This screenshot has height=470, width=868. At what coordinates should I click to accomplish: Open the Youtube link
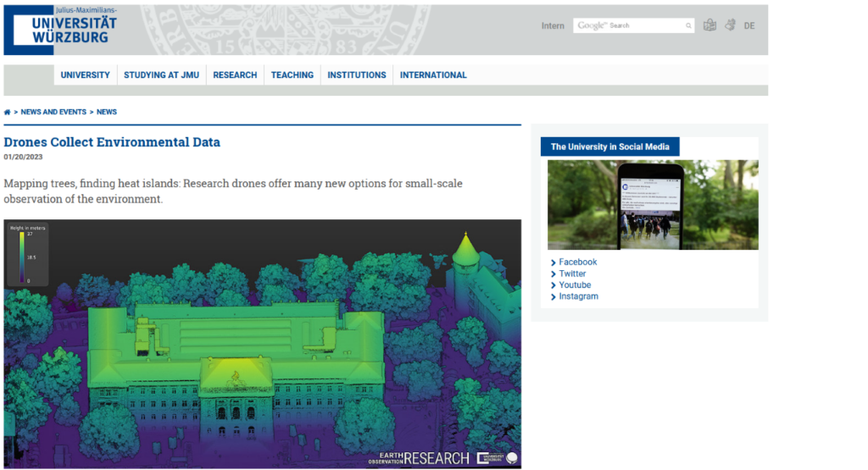pyautogui.click(x=575, y=285)
